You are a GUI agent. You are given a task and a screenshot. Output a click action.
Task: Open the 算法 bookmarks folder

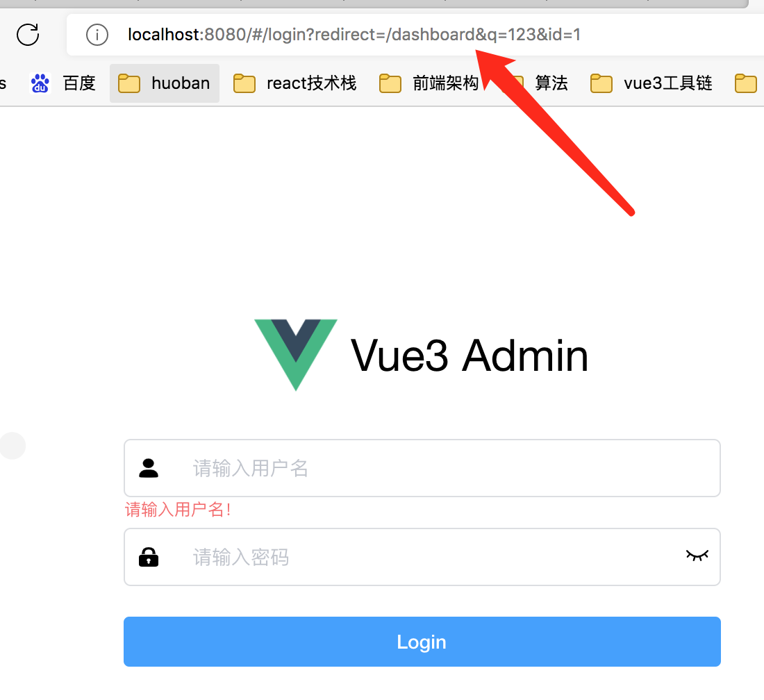click(538, 83)
